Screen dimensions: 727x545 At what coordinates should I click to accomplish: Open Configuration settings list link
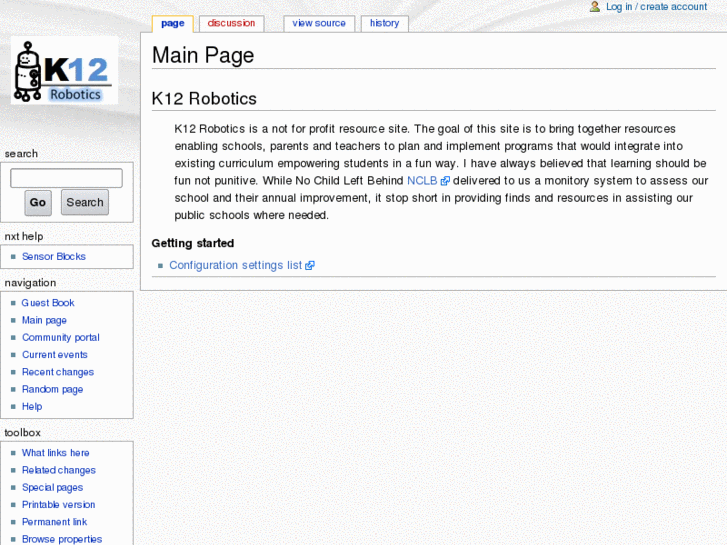point(235,266)
